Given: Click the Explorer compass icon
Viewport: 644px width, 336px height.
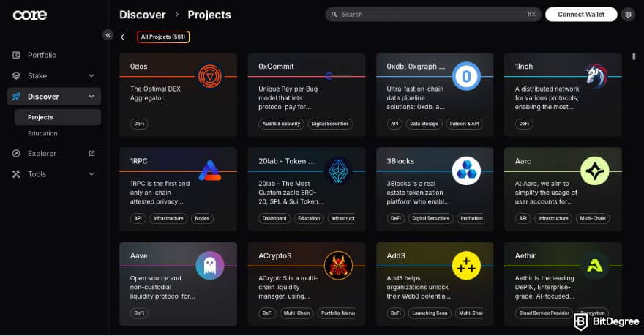Looking at the screenshot, I should tap(16, 153).
